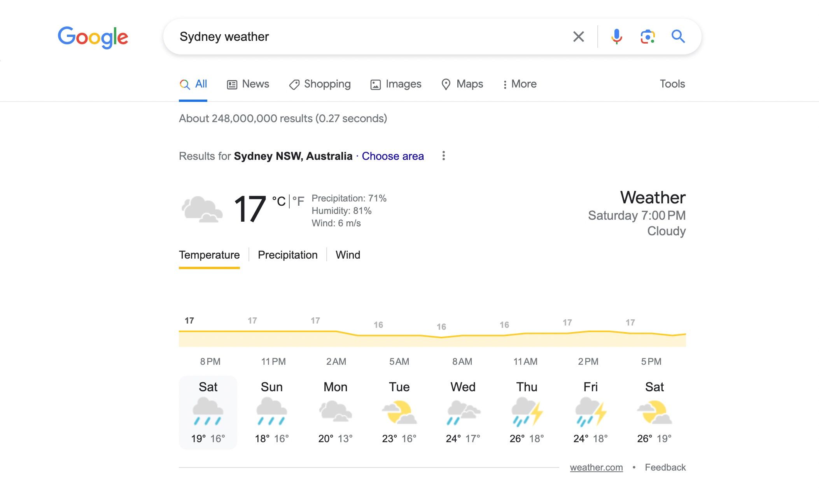This screenshot has height=504, width=819.
Task: Click the voice search microphone icon
Action: click(x=616, y=36)
